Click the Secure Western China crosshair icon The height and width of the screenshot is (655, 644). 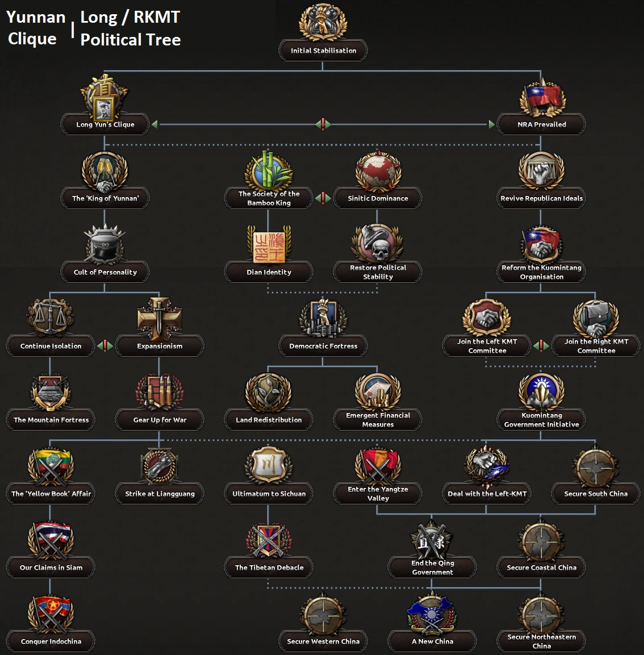pos(323,615)
